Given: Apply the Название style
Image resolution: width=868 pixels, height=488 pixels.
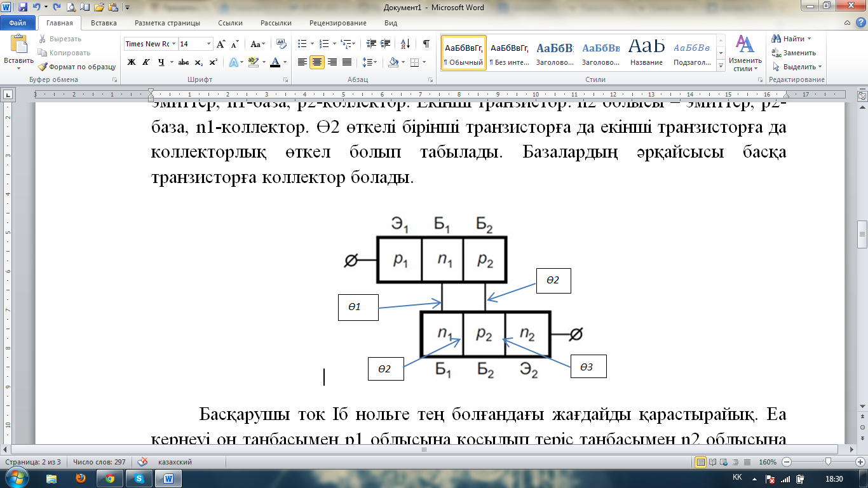Looking at the screenshot, I should coord(646,53).
